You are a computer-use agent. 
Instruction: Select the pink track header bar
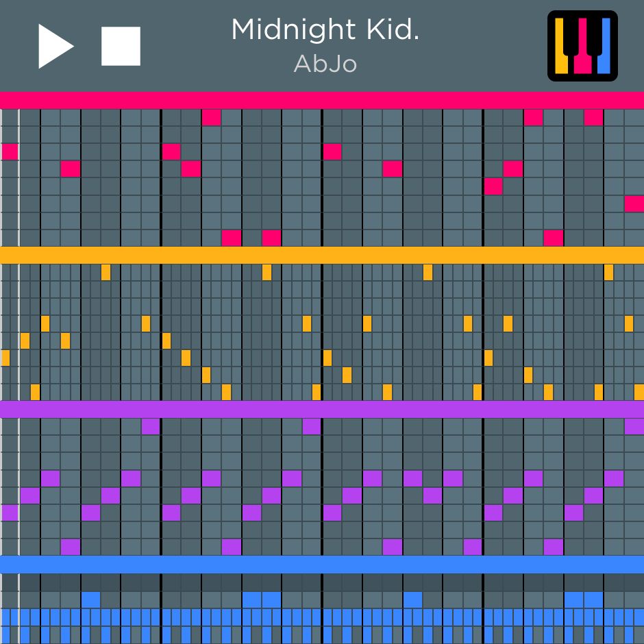point(322,100)
